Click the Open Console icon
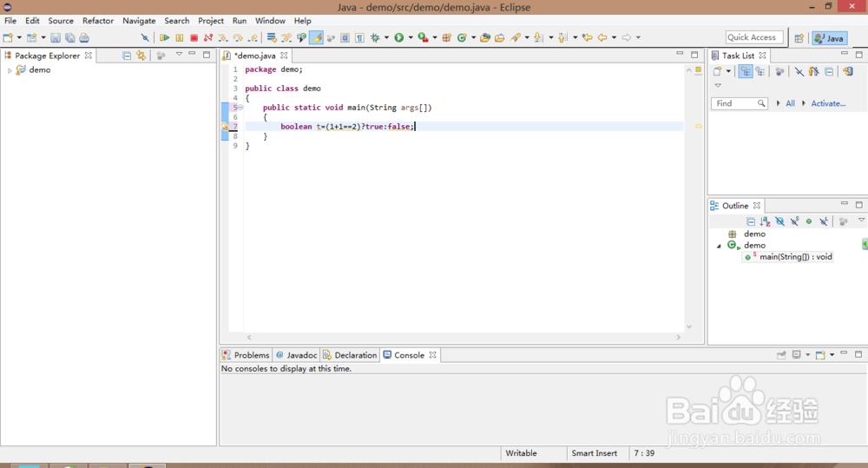 (x=820, y=355)
